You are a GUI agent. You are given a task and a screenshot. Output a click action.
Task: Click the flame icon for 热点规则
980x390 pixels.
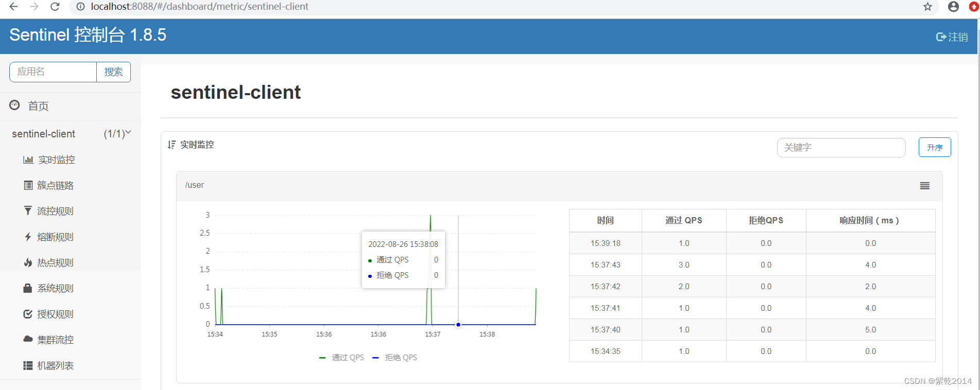pyautogui.click(x=28, y=262)
